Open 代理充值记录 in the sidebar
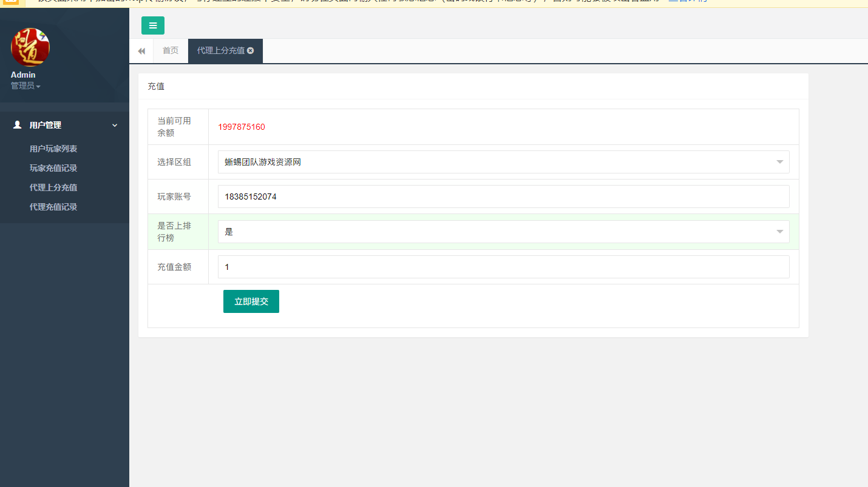Screen dimensions: 868x487 [53, 207]
